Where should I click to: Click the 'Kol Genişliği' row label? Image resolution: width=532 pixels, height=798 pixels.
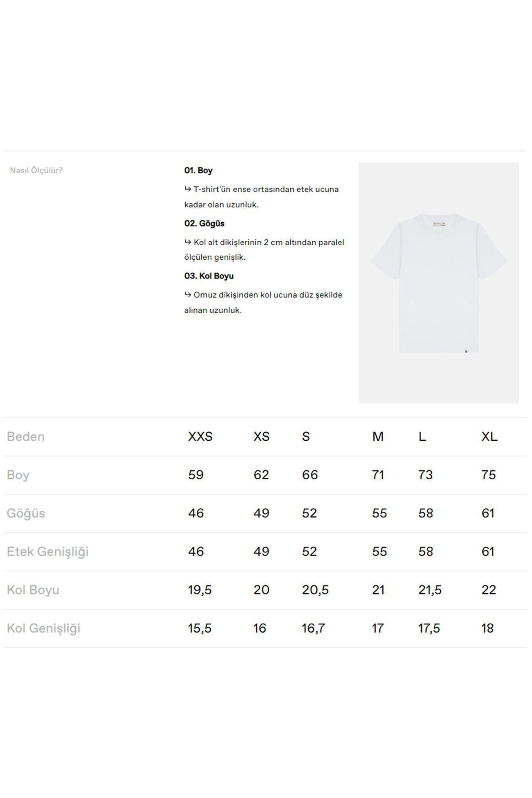click(x=43, y=629)
